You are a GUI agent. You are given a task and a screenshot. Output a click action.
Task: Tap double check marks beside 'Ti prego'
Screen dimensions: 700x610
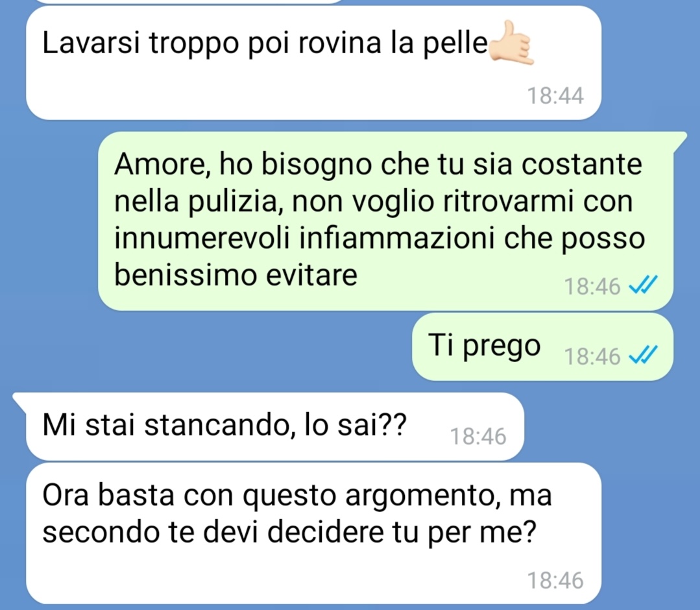pos(643,356)
